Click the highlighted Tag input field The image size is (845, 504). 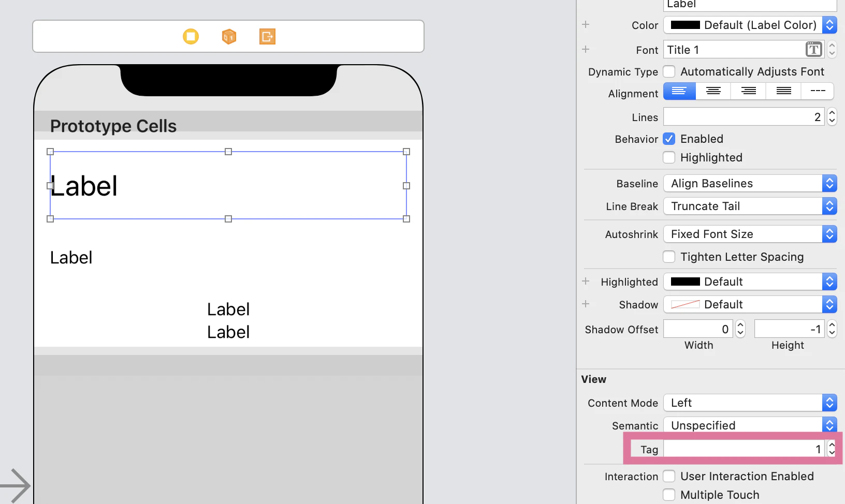(x=740, y=449)
